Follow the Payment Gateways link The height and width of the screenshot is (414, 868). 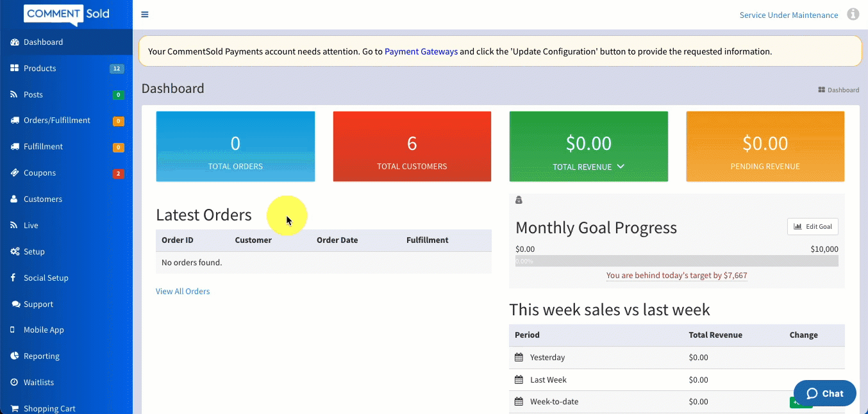coord(421,51)
